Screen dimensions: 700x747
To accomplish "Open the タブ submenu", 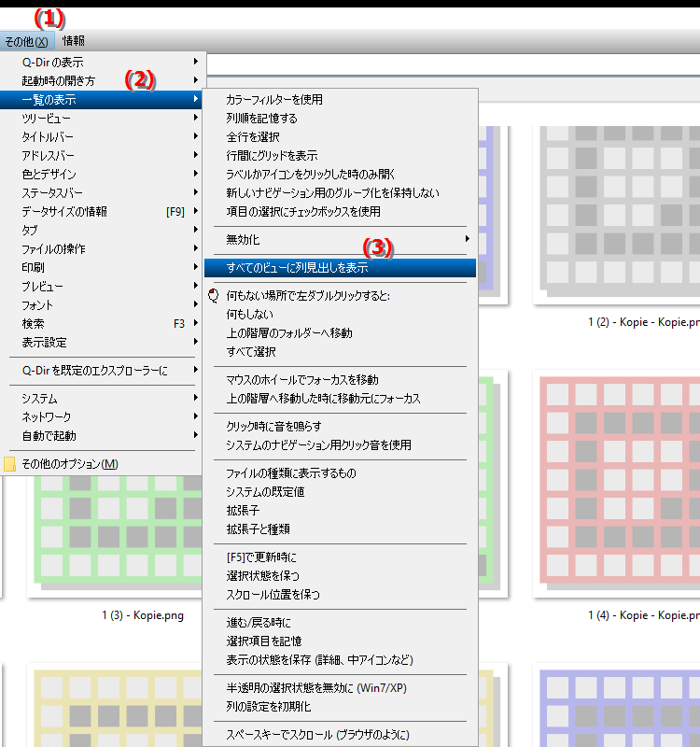I will [101, 230].
